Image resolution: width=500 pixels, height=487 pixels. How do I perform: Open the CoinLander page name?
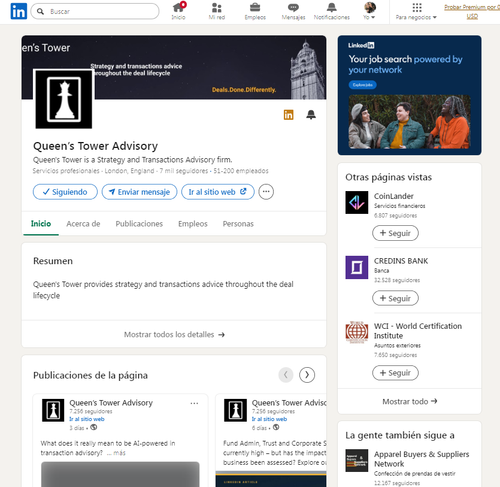[x=394, y=196]
